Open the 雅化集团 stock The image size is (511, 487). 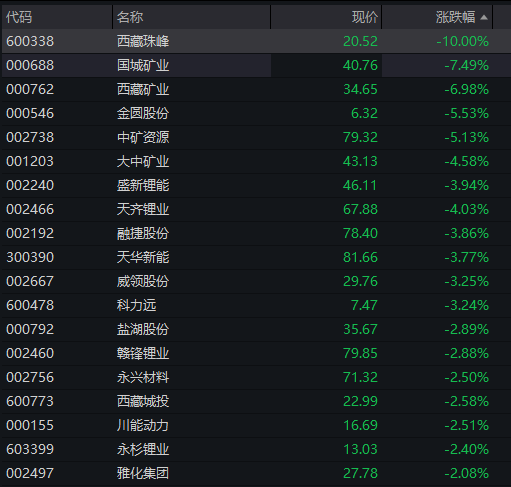[x=143, y=473]
